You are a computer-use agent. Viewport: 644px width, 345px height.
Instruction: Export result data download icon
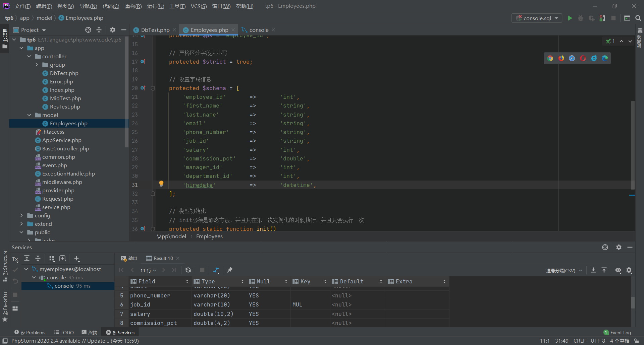[593, 270]
